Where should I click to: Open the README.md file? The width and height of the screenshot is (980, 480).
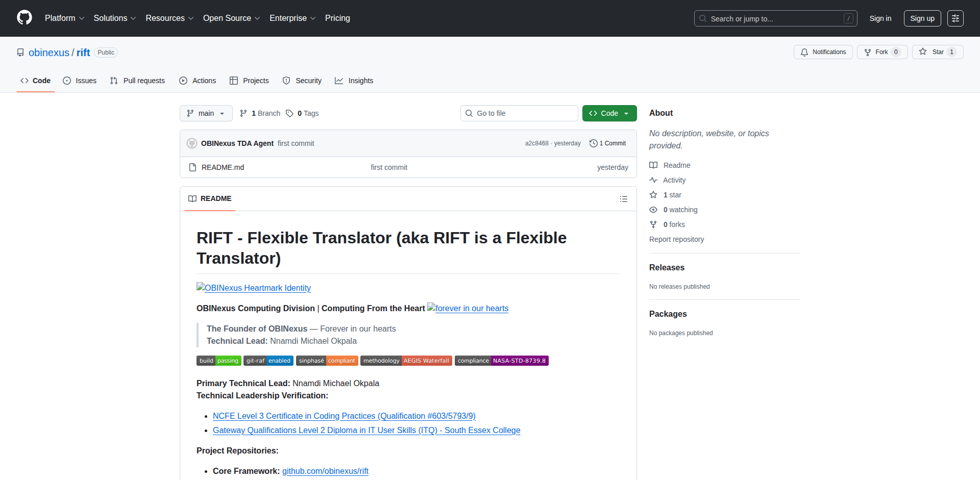(x=223, y=167)
